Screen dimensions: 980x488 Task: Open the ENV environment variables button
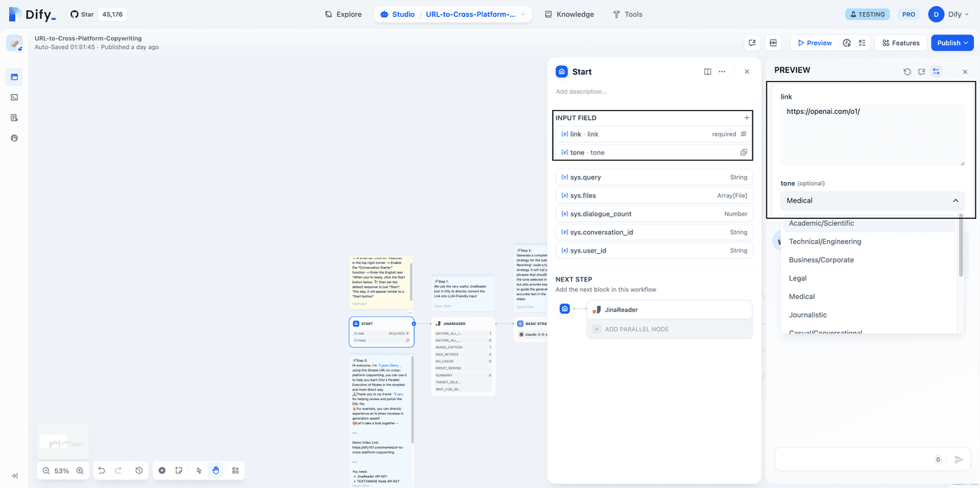[x=773, y=43]
